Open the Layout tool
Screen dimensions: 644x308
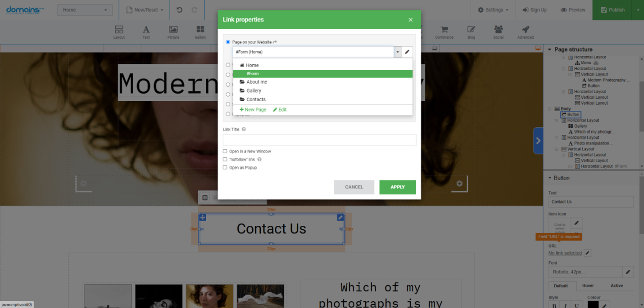[x=119, y=32]
